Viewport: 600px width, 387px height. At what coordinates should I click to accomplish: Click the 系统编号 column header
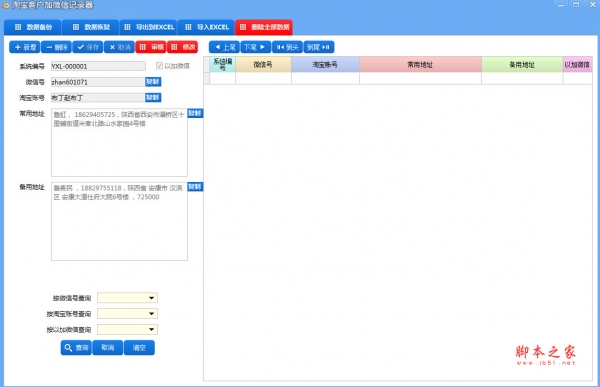point(223,64)
